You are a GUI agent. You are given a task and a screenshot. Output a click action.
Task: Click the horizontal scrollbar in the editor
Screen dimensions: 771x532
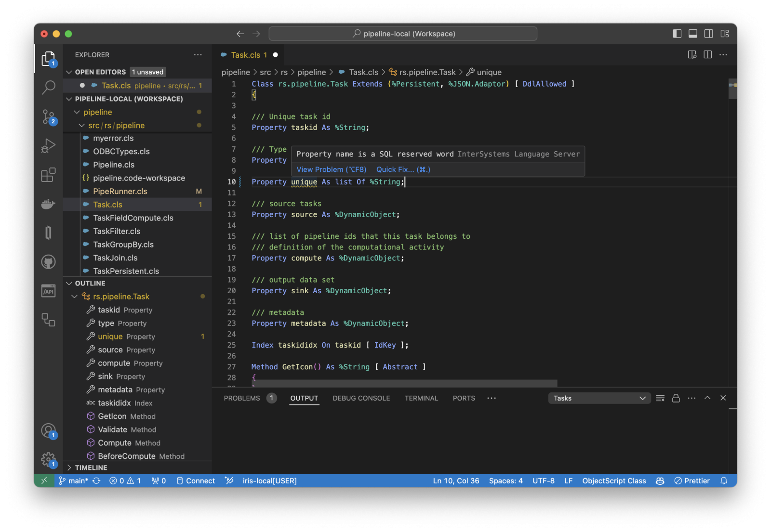pos(404,383)
